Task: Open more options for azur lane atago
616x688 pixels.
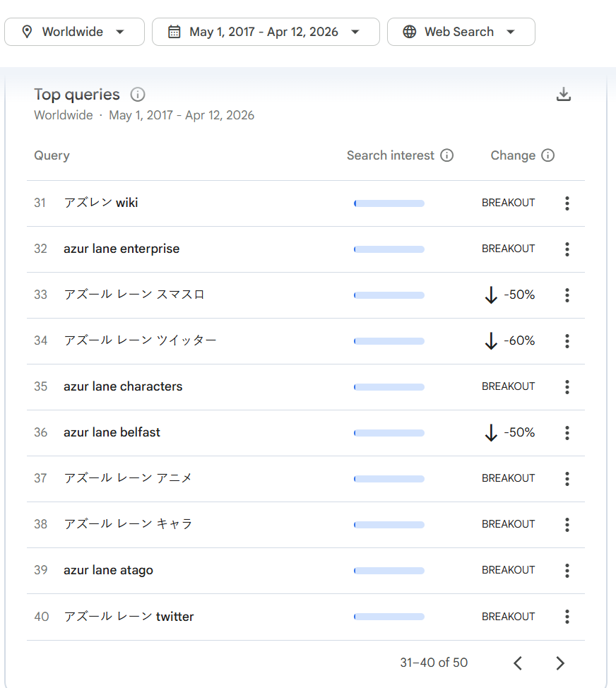Action: (x=567, y=571)
